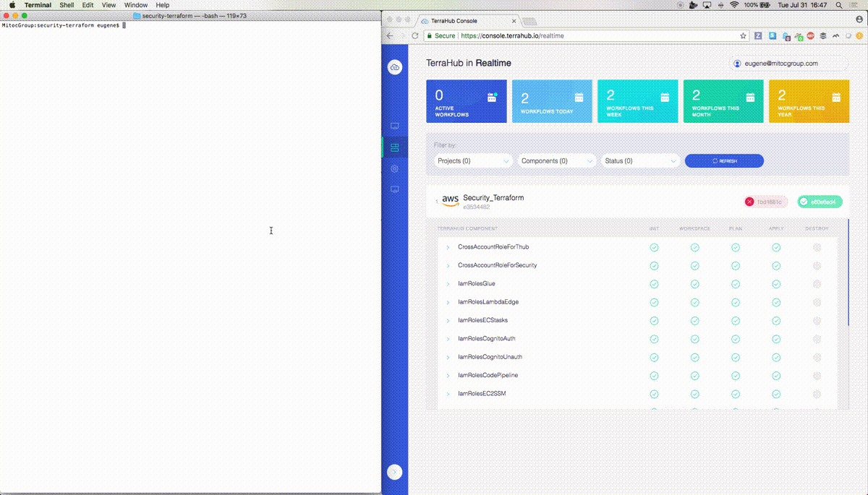Click the IamRolesCognitoUnauth component name

tap(490, 357)
